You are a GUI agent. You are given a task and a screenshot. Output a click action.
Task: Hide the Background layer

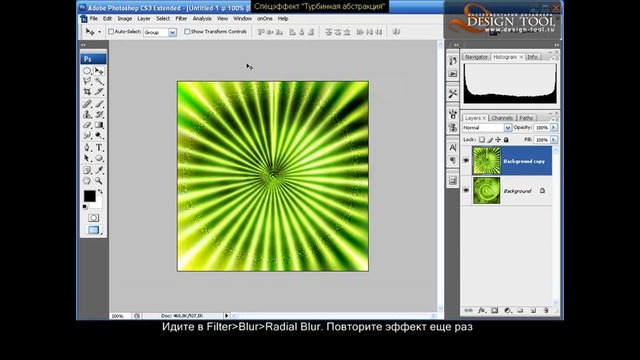[x=466, y=190]
